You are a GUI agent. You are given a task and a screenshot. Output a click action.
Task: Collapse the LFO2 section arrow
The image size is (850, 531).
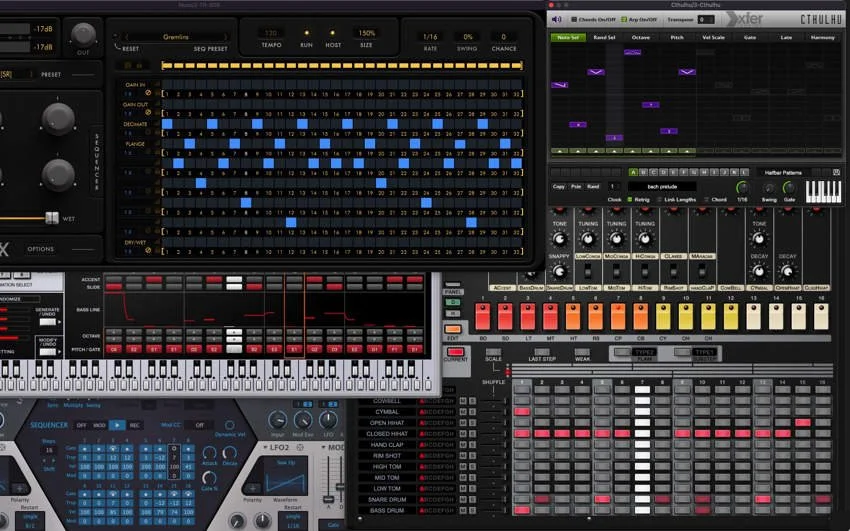pyautogui.click(x=265, y=448)
